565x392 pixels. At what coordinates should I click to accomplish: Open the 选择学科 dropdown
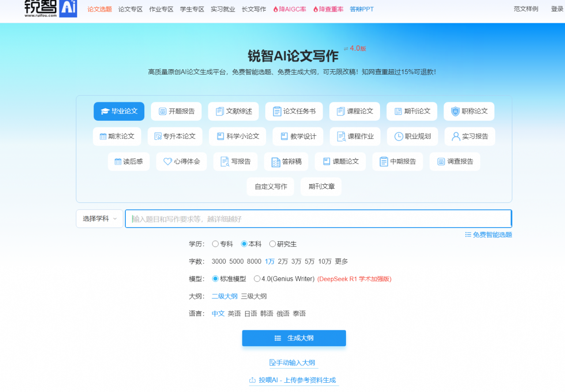point(99,218)
